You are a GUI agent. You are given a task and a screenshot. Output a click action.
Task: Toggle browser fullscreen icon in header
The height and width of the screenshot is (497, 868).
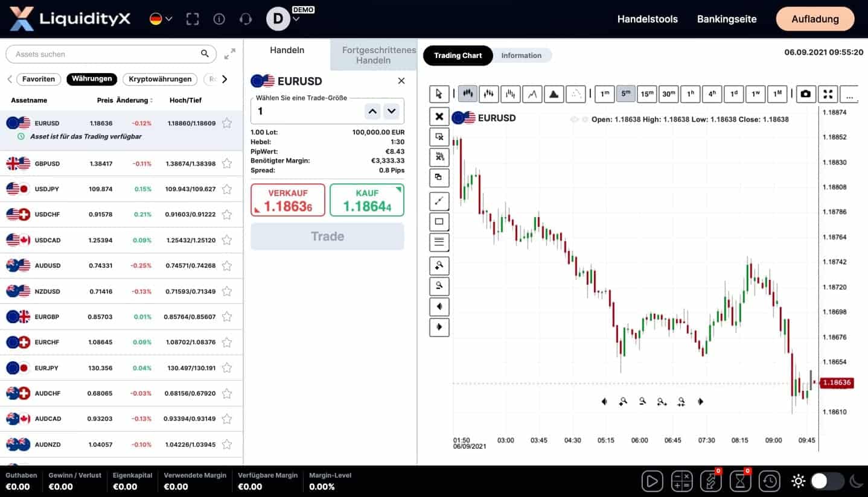[x=193, y=19]
